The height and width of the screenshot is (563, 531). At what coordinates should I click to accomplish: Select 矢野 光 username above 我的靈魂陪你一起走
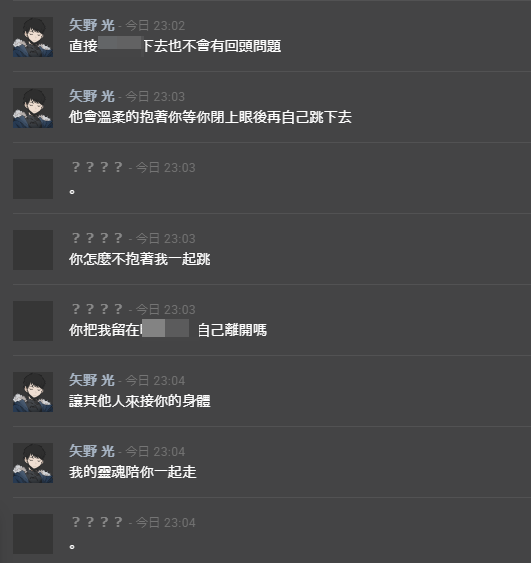(x=92, y=451)
